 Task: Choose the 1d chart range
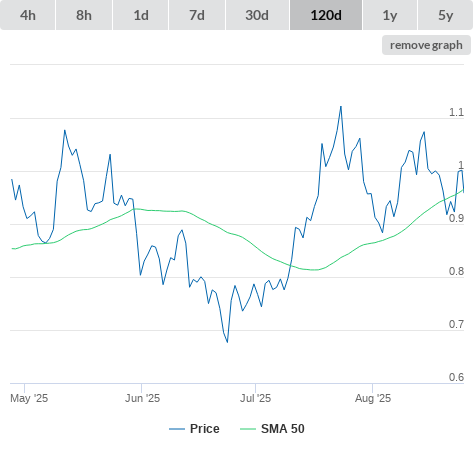(x=141, y=15)
